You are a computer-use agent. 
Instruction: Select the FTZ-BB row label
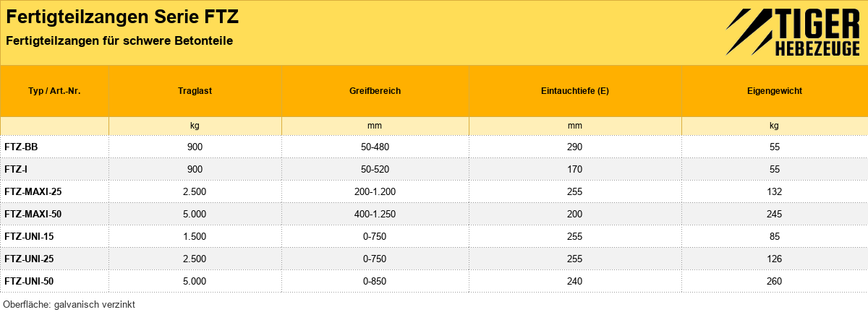pyautogui.click(x=21, y=147)
